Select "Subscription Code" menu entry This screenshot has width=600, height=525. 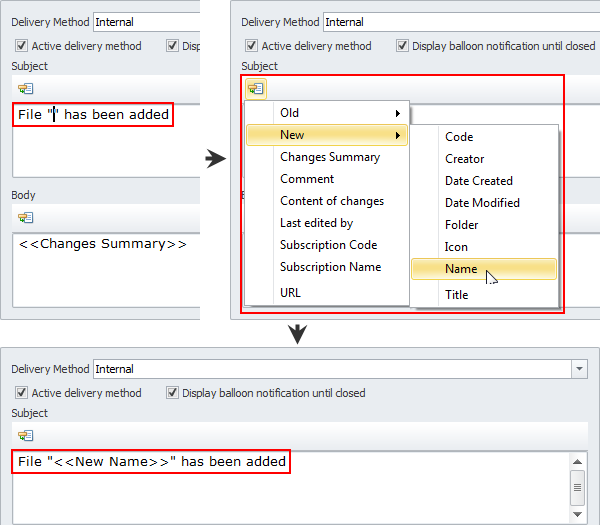pos(330,245)
